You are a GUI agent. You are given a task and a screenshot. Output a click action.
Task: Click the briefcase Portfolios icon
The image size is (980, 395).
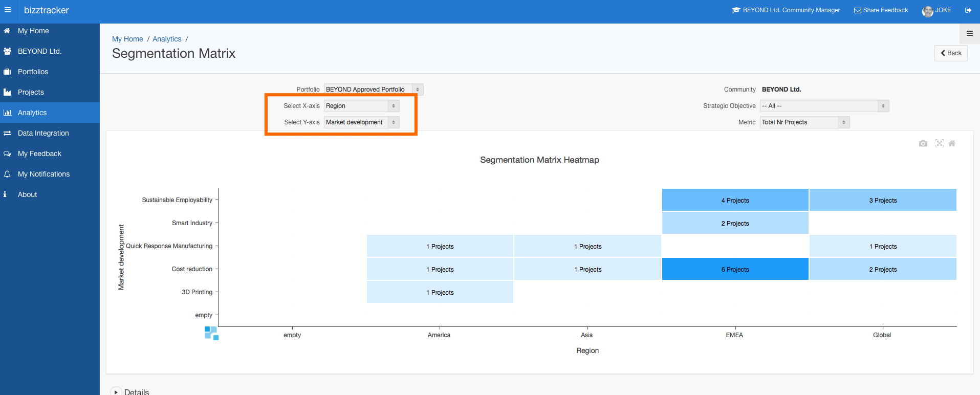(7, 72)
